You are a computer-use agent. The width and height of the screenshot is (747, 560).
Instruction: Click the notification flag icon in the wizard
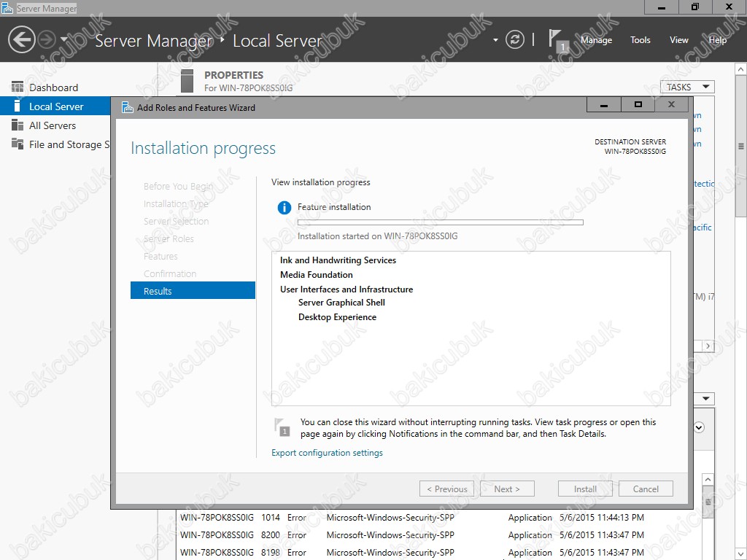point(282,427)
